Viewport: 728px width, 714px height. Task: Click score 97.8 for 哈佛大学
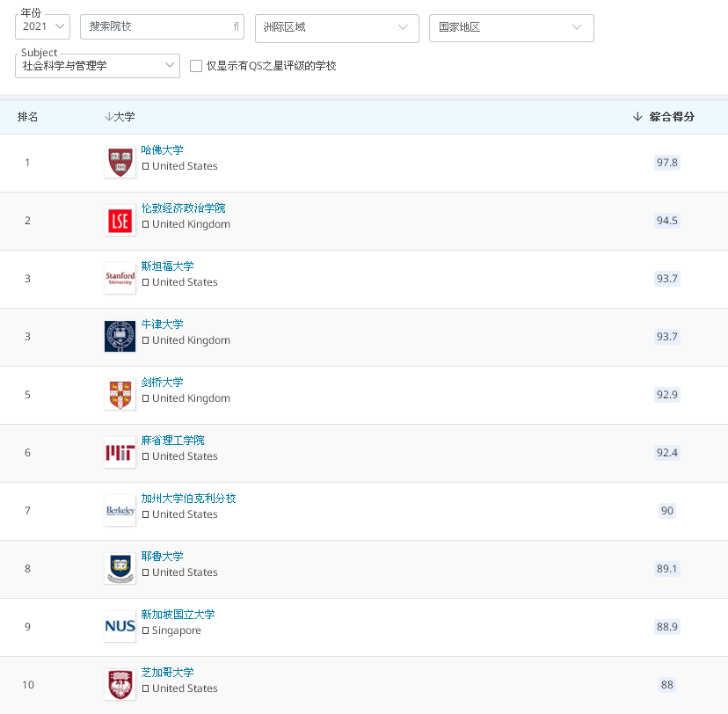(666, 163)
